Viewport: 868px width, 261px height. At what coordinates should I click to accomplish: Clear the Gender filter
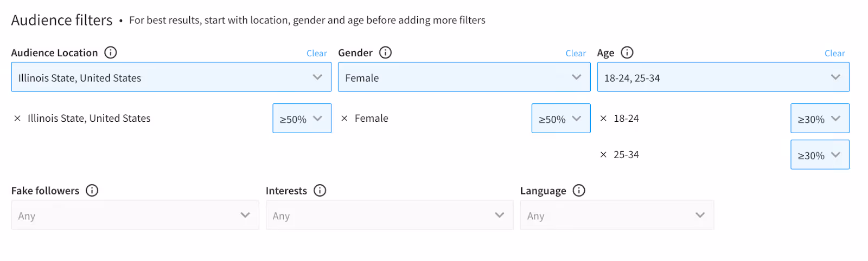point(576,53)
